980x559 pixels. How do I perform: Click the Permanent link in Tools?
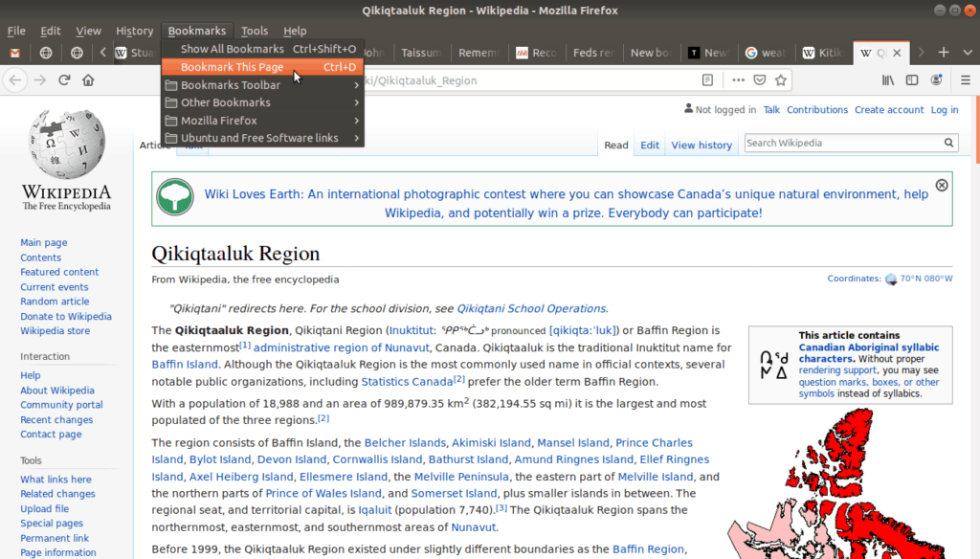(55, 538)
